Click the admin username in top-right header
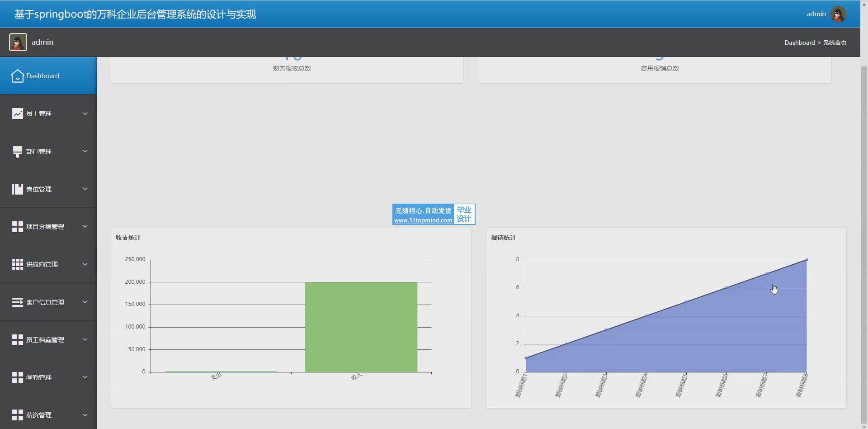This screenshot has width=868, height=429. (816, 14)
